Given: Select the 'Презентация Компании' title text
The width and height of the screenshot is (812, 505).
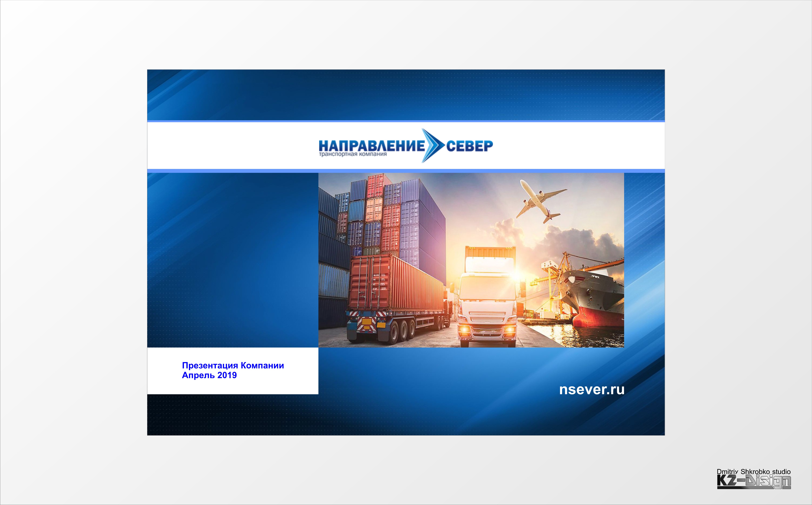Looking at the screenshot, I should coord(233,365).
